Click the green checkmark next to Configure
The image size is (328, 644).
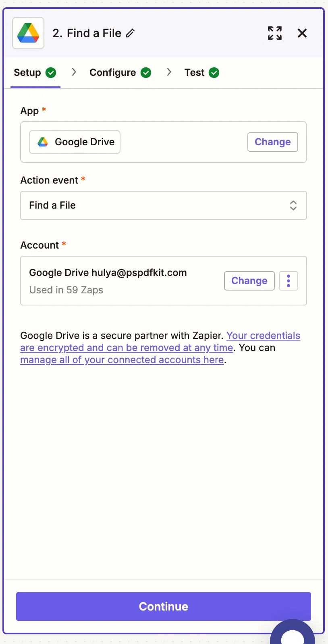click(x=146, y=73)
